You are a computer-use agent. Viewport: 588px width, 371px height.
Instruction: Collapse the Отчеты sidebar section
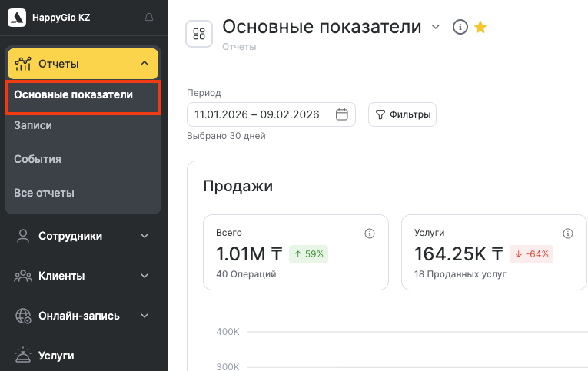coord(145,65)
